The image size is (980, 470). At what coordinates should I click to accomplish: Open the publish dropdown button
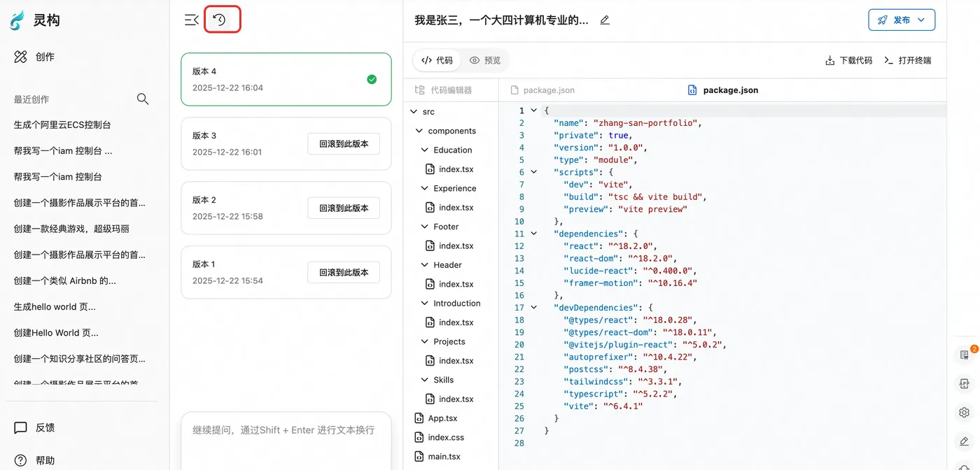[902, 20]
